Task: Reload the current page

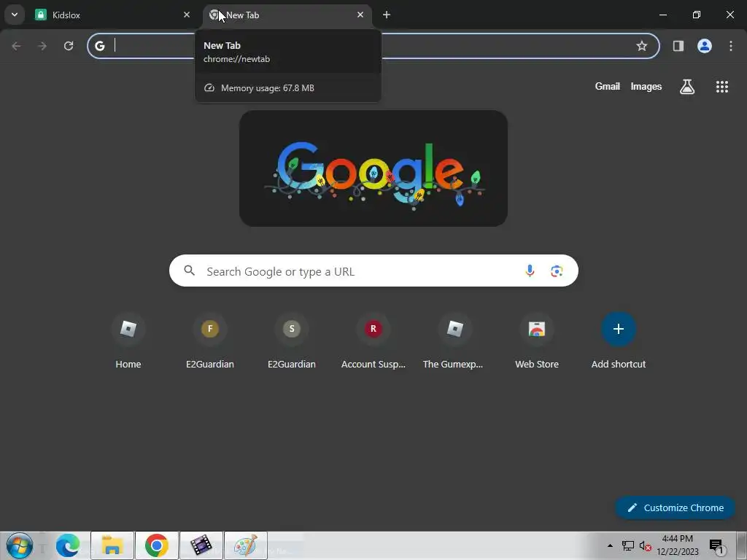Action: [x=69, y=46]
